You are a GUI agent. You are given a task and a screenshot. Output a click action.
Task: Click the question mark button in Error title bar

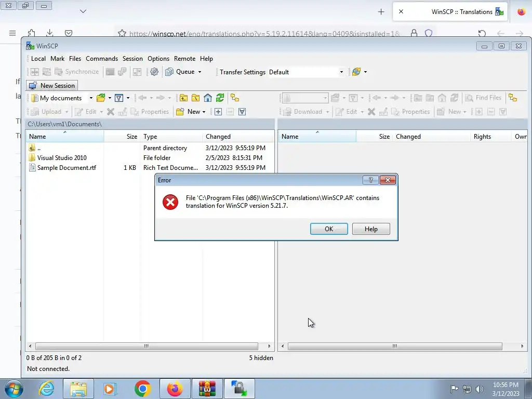pos(370,180)
